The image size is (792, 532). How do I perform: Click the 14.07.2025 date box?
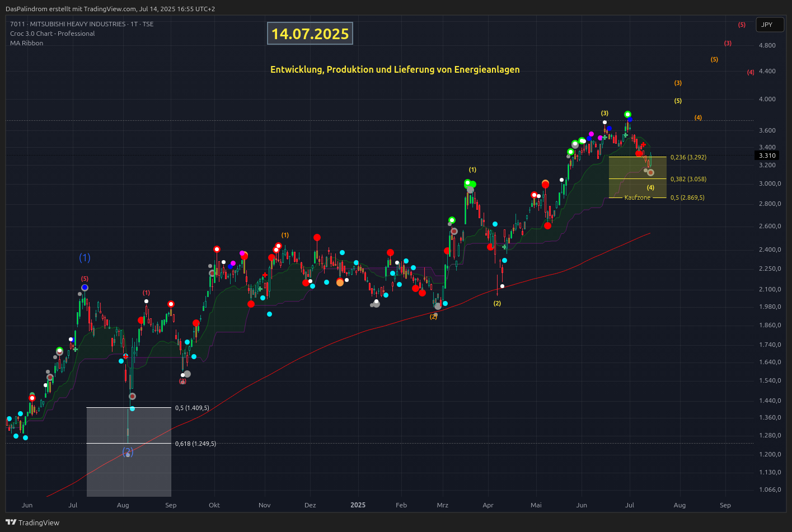pyautogui.click(x=310, y=34)
